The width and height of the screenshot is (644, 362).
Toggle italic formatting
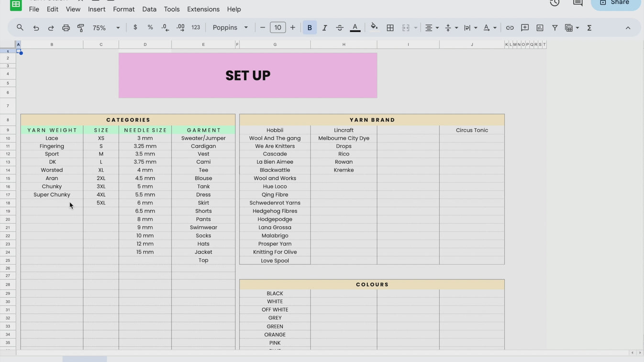point(324,27)
